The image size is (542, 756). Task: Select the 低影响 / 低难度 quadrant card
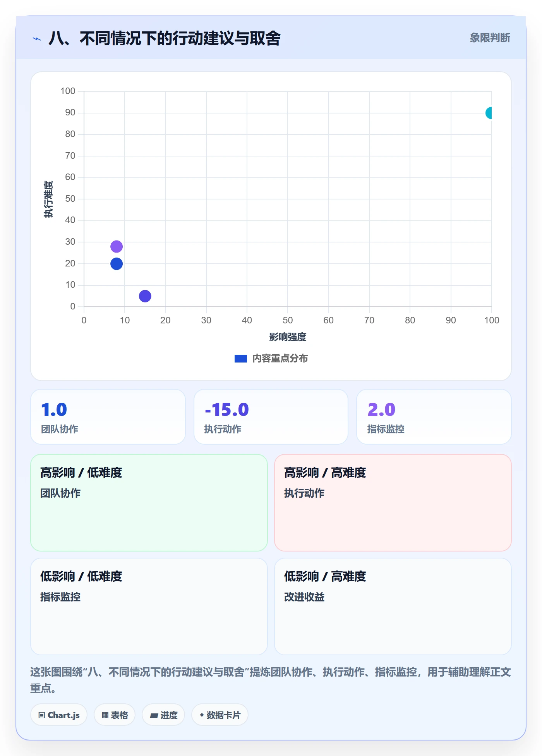[x=149, y=607]
